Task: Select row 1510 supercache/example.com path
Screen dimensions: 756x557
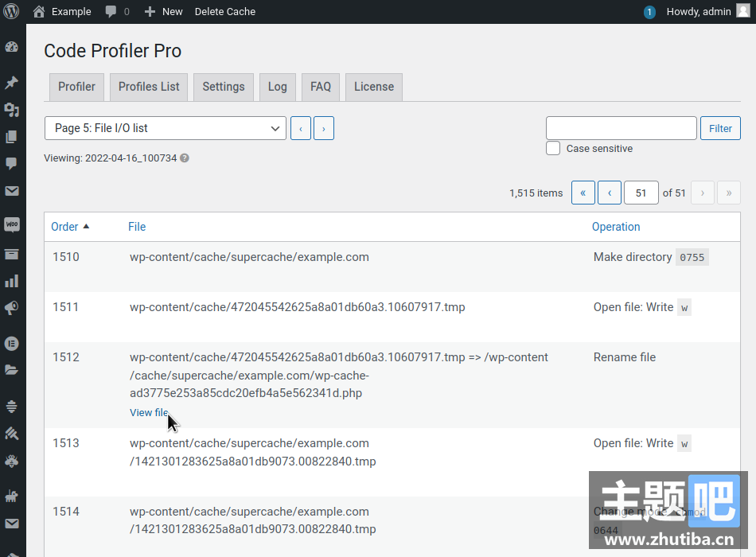Action: pos(249,257)
